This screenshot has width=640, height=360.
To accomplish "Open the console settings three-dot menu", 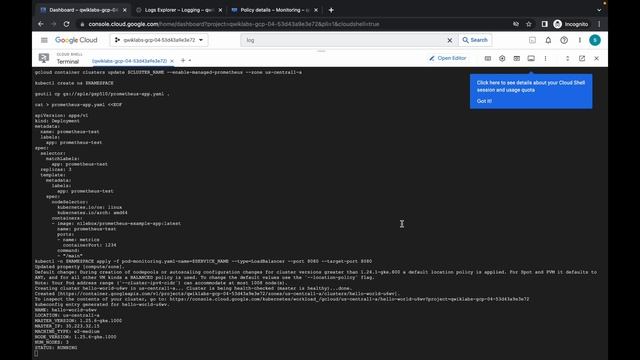I will point(580,40).
